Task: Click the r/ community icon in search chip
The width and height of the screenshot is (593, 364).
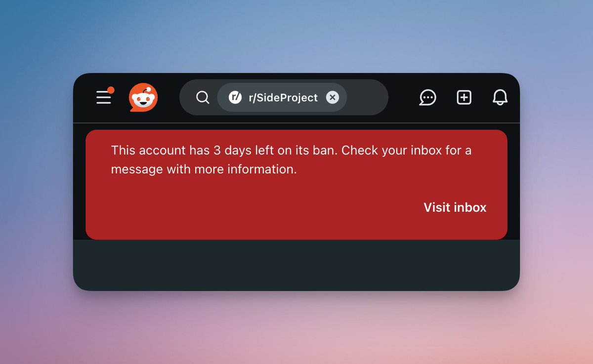Action: click(x=235, y=97)
